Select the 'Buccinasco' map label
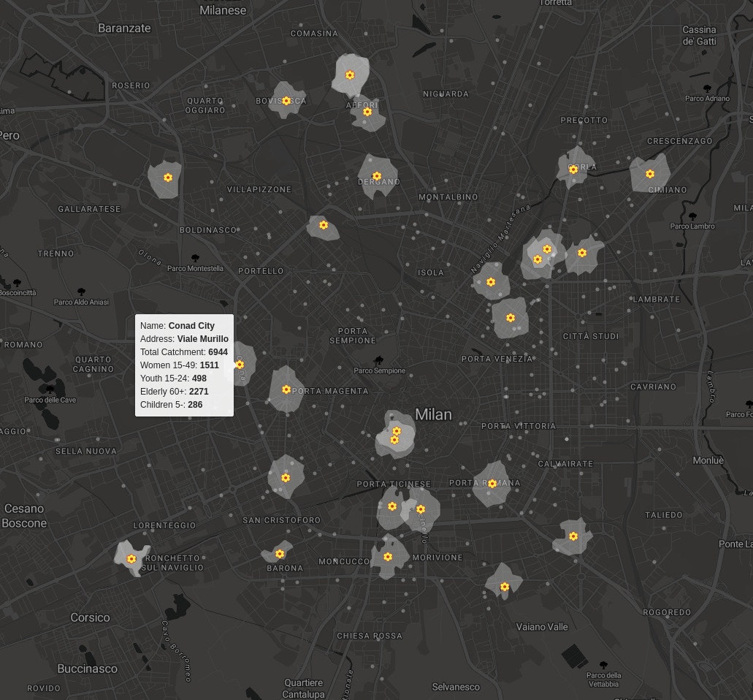 coord(88,669)
